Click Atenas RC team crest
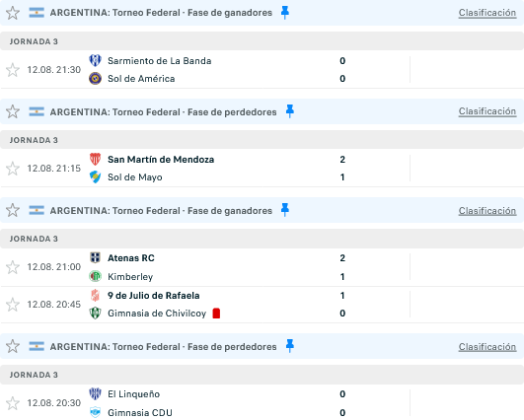 pos(96,257)
